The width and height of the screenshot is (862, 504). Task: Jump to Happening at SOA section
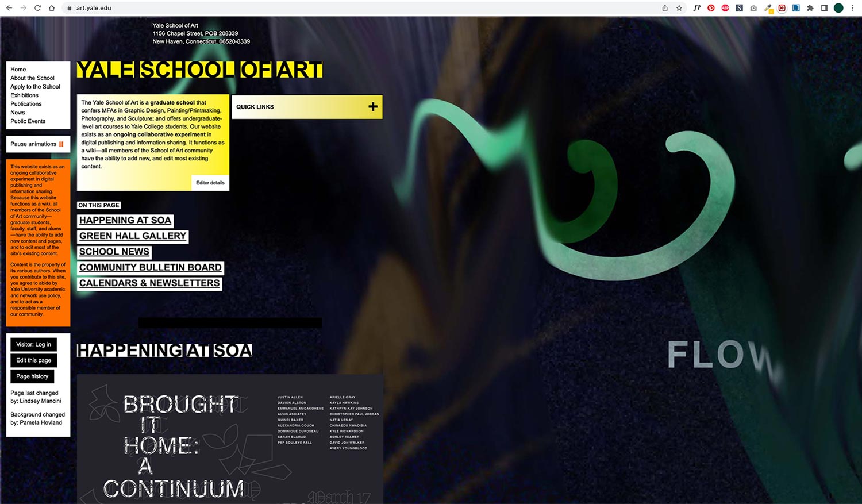point(125,220)
